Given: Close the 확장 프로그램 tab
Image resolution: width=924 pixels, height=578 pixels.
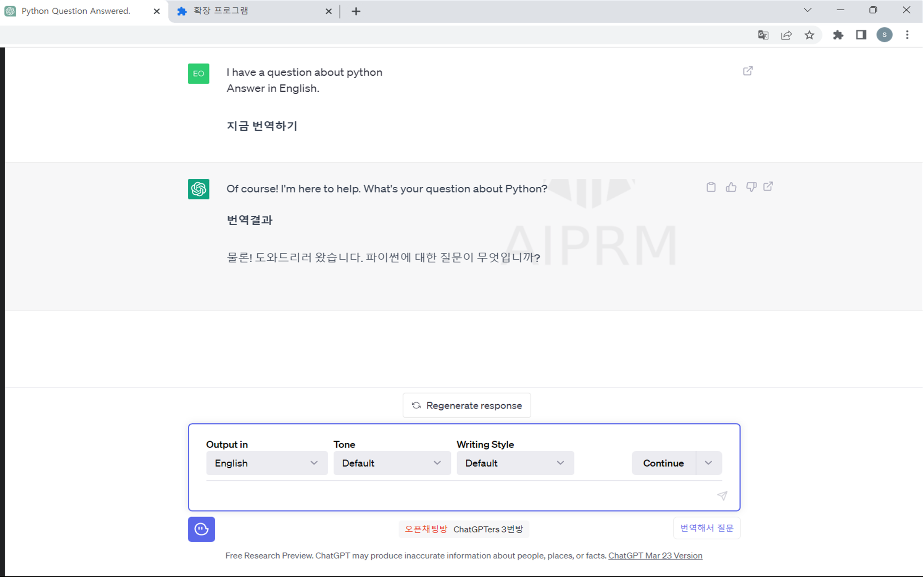Looking at the screenshot, I should (x=329, y=11).
